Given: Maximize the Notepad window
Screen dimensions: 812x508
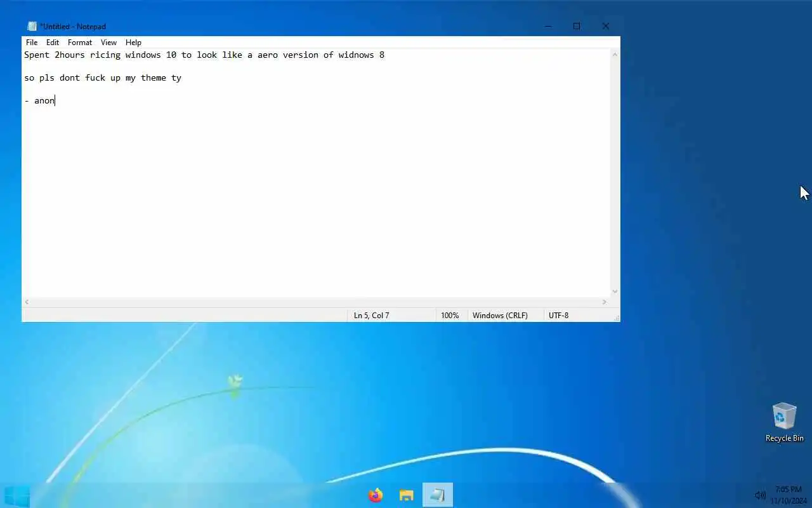Looking at the screenshot, I should pyautogui.click(x=577, y=26).
